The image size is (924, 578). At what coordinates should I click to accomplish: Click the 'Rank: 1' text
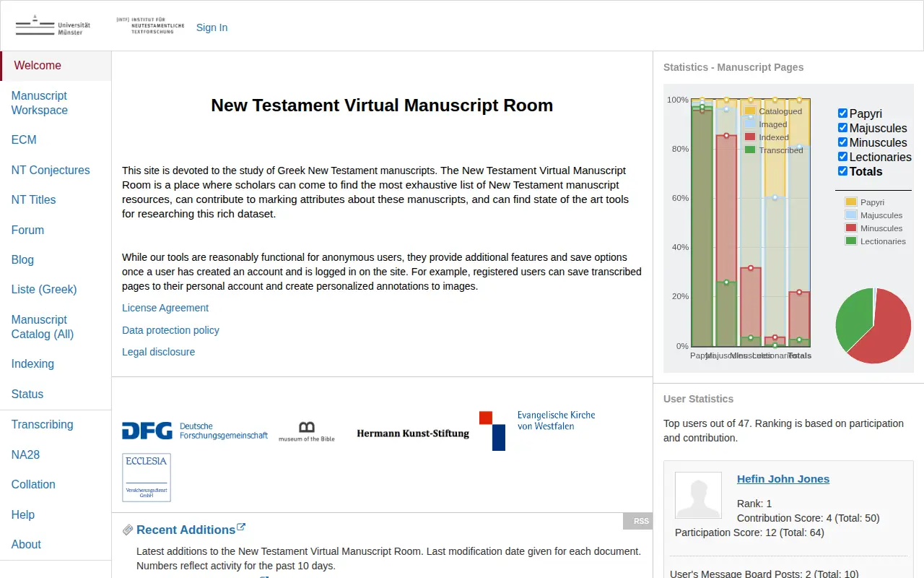(754, 504)
